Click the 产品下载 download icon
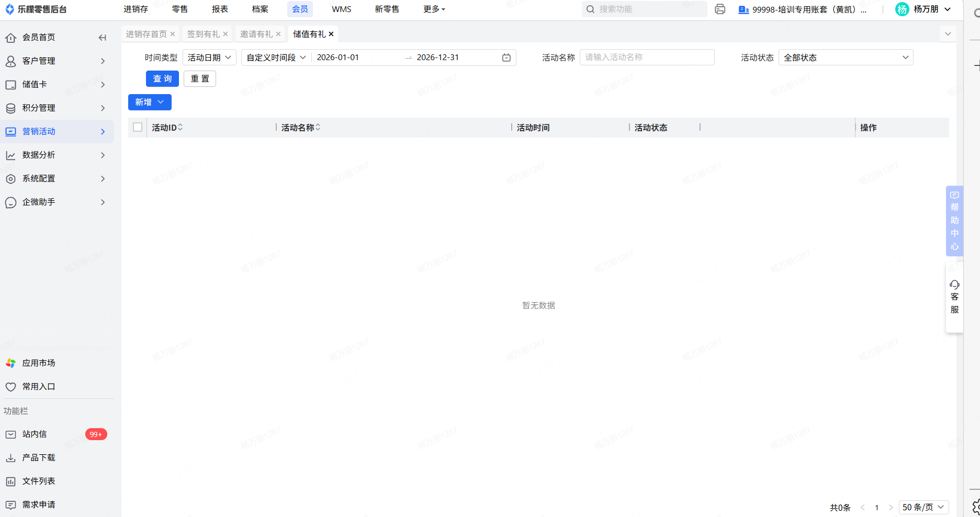This screenshot has width=980, height=517. point(10,457)
